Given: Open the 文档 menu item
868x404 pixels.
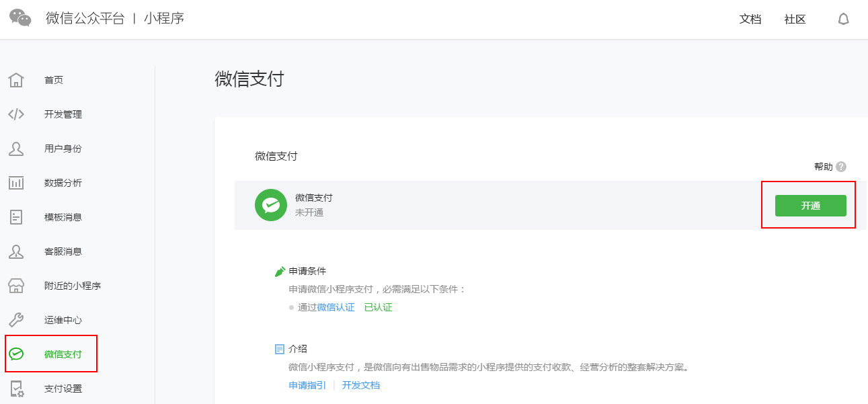Looking at the screenshot, I should (750, 19).
